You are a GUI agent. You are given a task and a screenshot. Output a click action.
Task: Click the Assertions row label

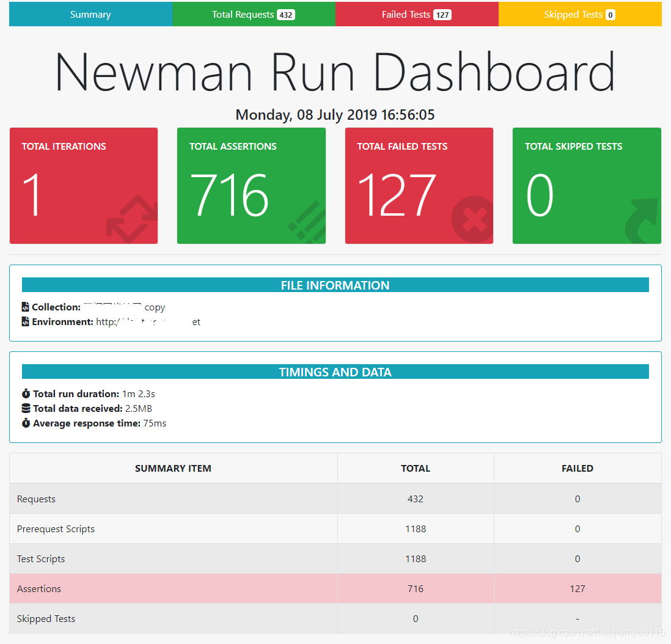(39, 589)
